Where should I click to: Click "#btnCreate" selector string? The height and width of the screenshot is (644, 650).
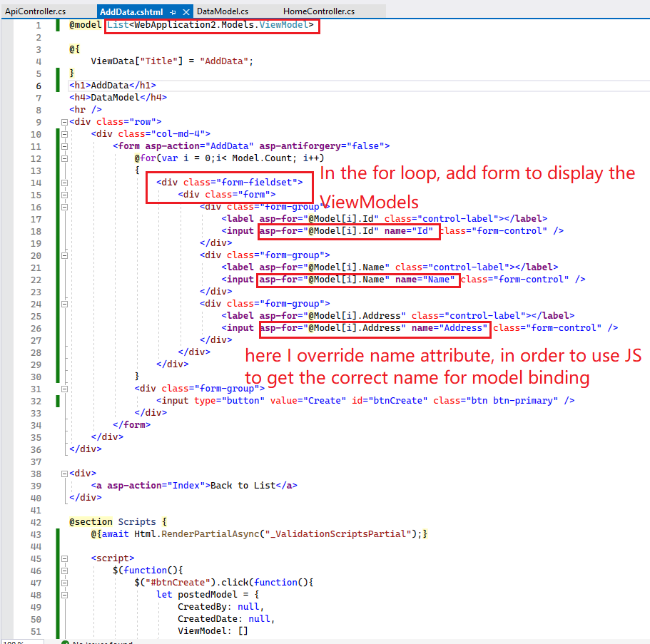(x=178, y=582)
